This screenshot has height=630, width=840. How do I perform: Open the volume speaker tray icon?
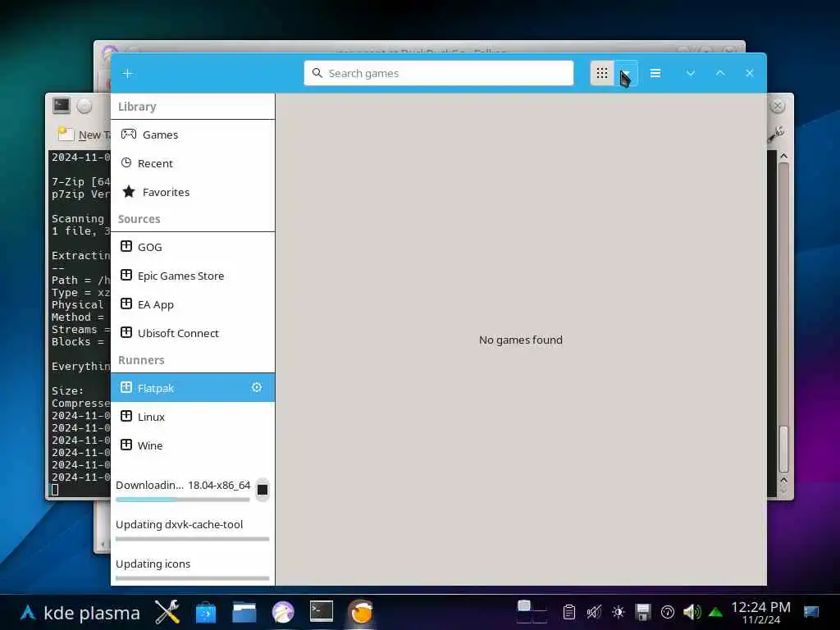pos(692,612)
